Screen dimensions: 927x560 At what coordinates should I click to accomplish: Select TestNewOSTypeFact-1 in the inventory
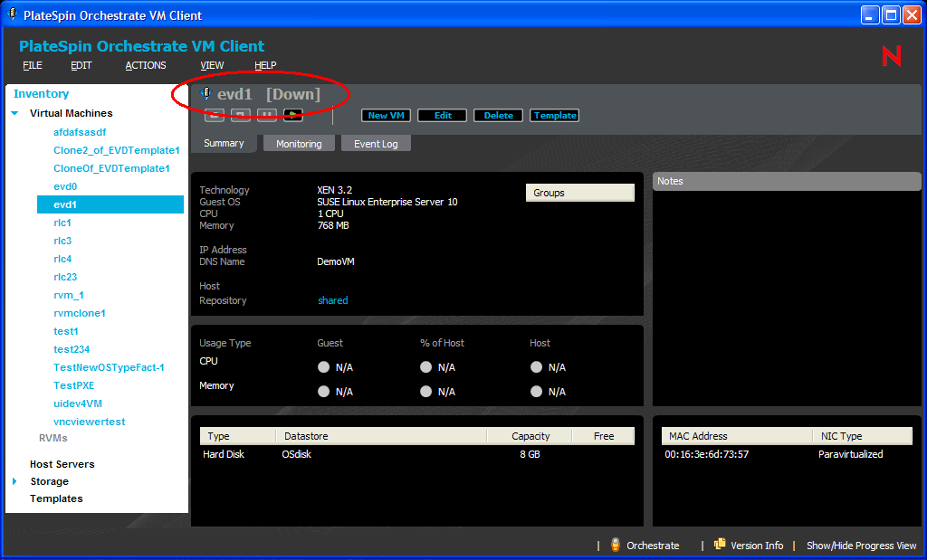[109, 367]
